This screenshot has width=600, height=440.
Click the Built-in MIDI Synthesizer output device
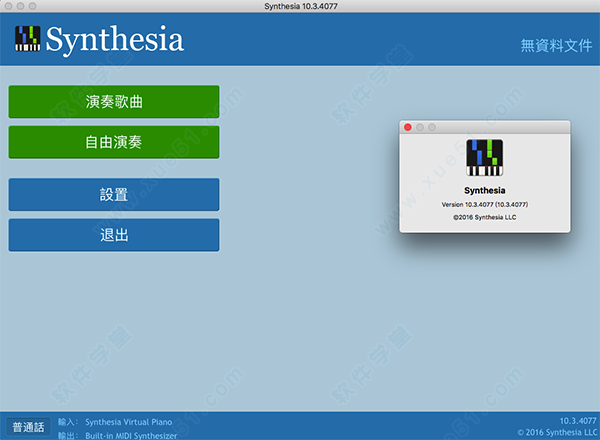click(x=131, y=435)
